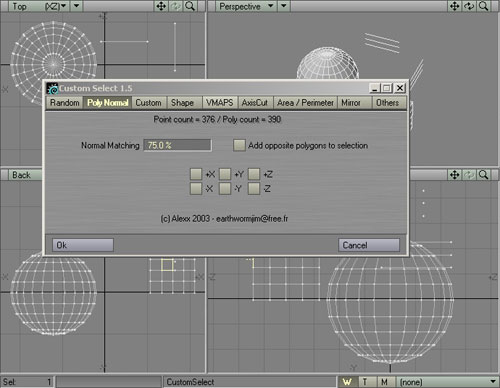Open the Top viewport render style dropdown arrow
The image size is (500, 388).
point(77,6)
